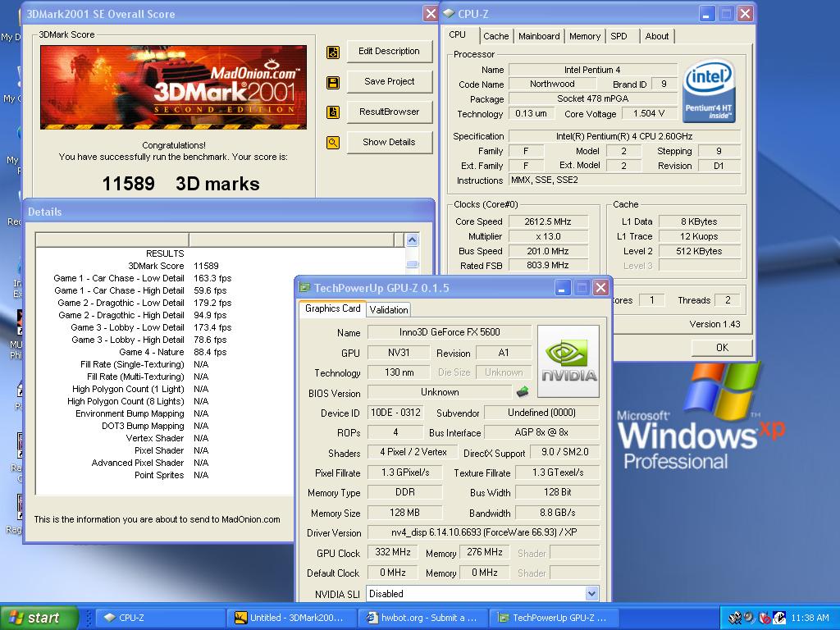Switch to the Validation tab in GPU-Z
Screen dimensions: 840x630
tap(388, 309)
